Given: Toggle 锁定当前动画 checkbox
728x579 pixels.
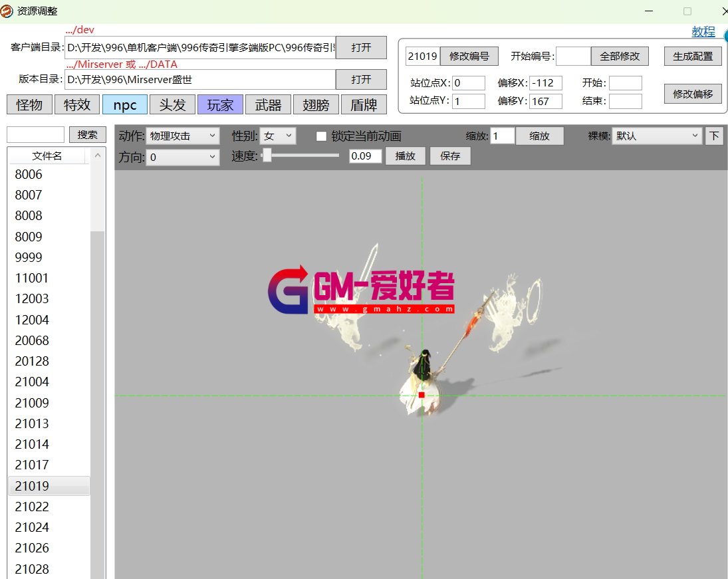Looking at the screenshot, I should tap(321, 136).
